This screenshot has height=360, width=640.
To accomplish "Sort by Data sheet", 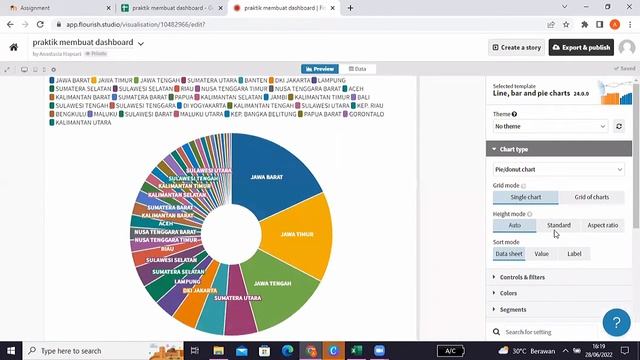I will coord(509,254).
